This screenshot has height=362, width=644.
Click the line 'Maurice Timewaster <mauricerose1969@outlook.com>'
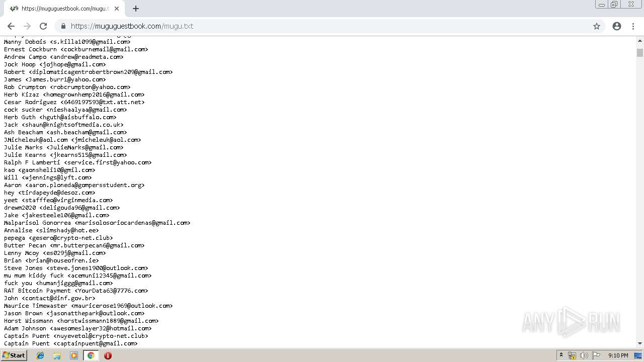coord(88,306)
